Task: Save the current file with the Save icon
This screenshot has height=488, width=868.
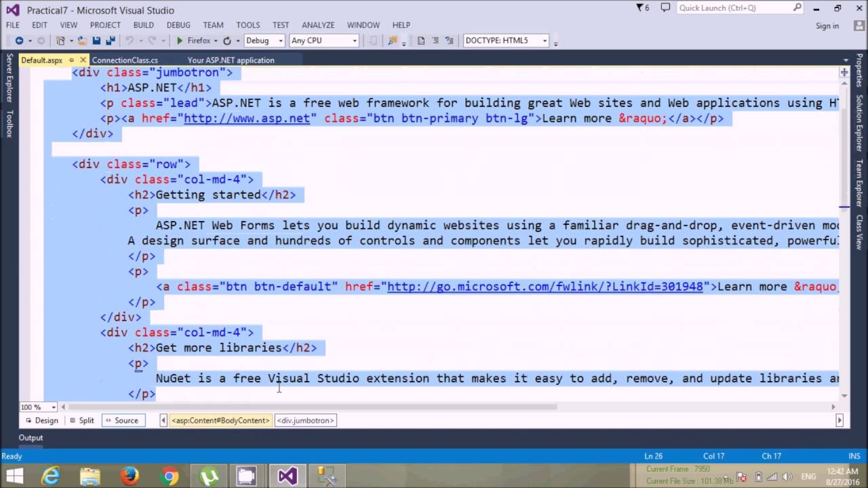Action: pyautogui.click(x=96, y=41)
